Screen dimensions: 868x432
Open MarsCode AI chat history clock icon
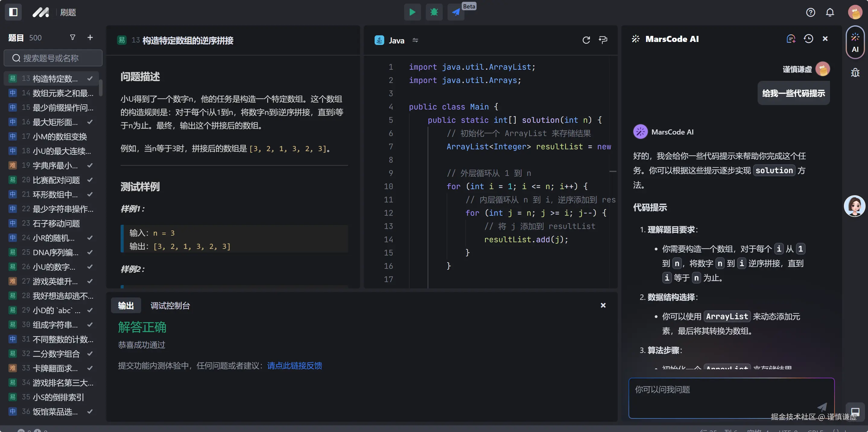(x=808, y=39)
